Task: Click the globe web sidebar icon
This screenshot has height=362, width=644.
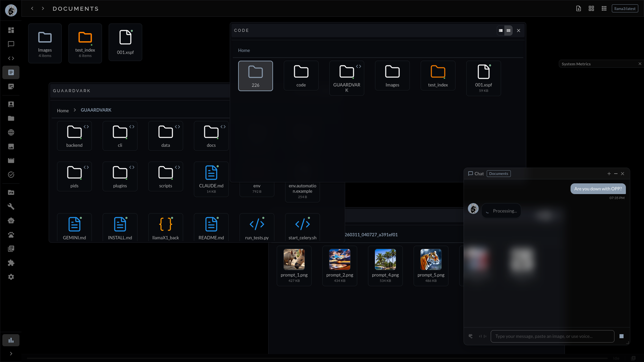Action: [x=11, y=132]
